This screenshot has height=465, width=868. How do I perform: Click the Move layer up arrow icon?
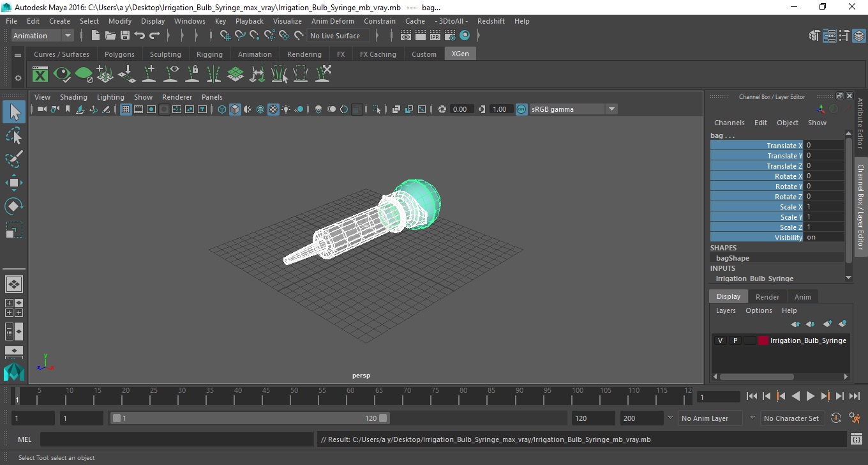point(795,324)
